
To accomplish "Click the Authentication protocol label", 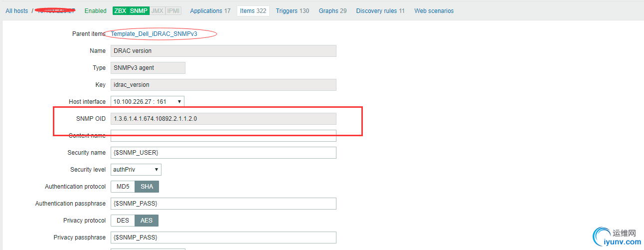I will click(75, 187).
